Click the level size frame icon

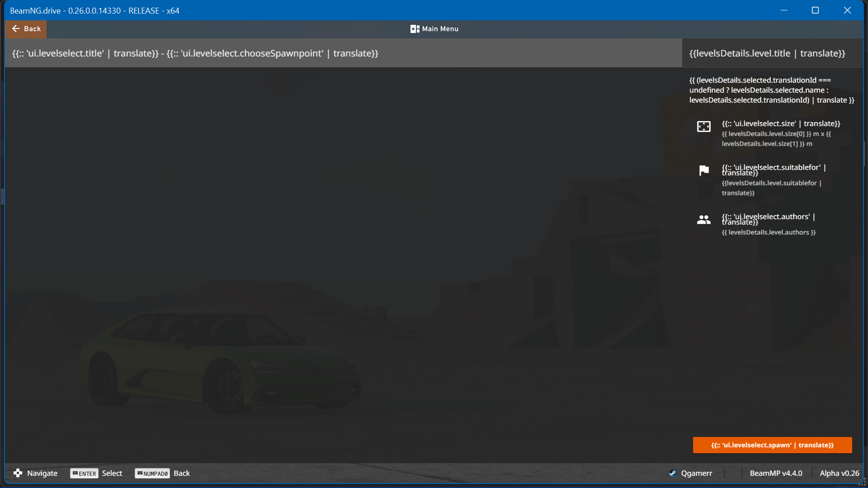pyautogui.click(x=703, y=127)
